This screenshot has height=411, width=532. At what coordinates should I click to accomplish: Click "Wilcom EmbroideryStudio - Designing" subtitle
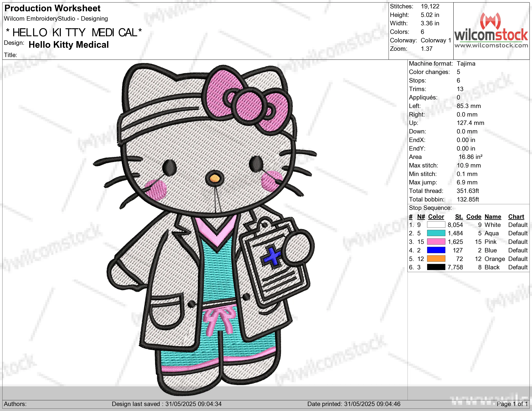[56, 19]
